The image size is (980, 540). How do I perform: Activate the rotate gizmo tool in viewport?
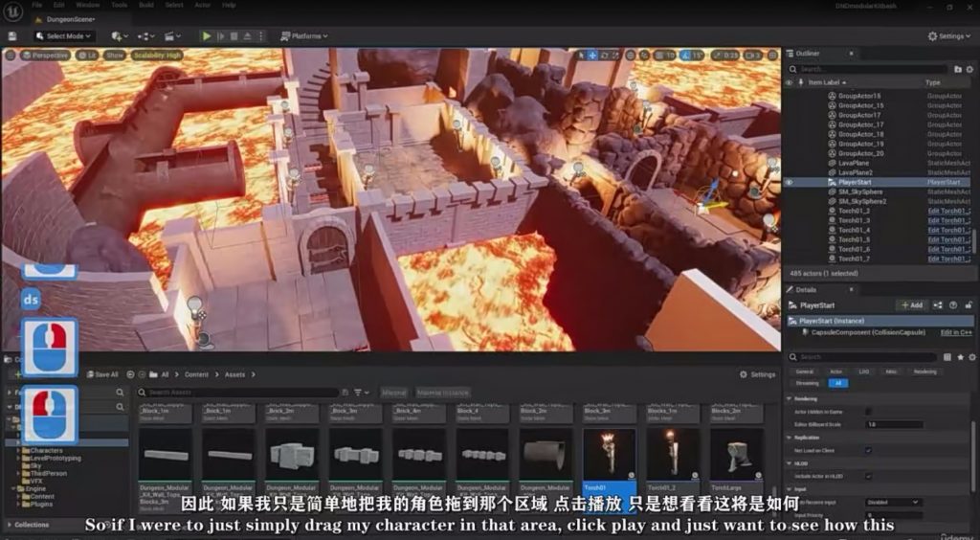click(604, 55)
